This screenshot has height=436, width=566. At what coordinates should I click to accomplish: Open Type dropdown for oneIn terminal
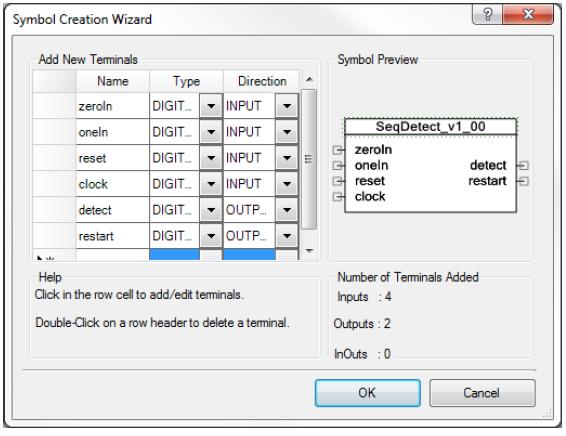coord(211,132)
